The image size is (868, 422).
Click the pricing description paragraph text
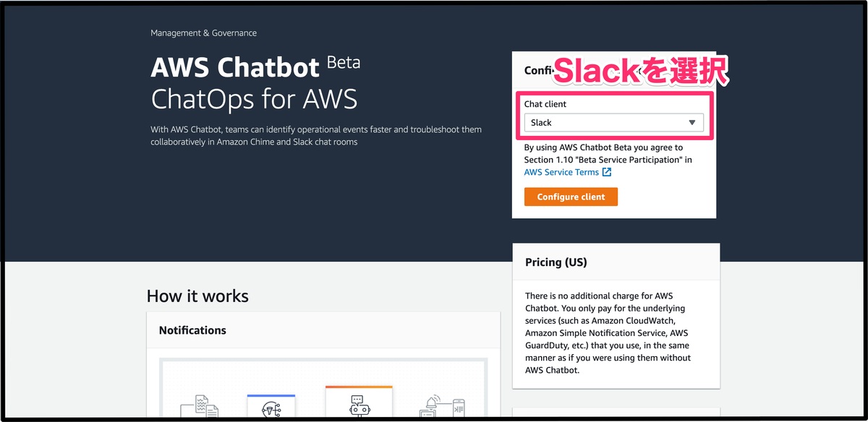pyautogui.click(x=608, y=332)
